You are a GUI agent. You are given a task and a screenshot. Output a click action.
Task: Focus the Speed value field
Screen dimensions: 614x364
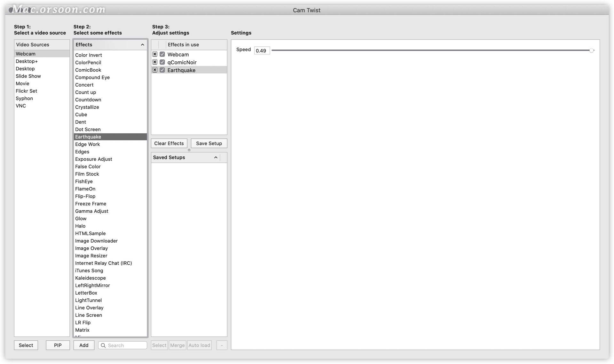(262, 50)
